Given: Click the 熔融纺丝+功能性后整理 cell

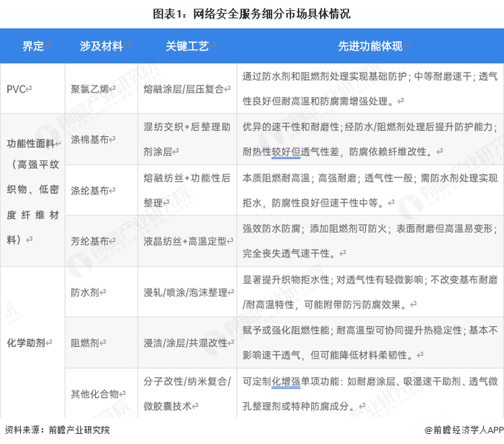Looking at the screenshot, I should tap(187, 190).
